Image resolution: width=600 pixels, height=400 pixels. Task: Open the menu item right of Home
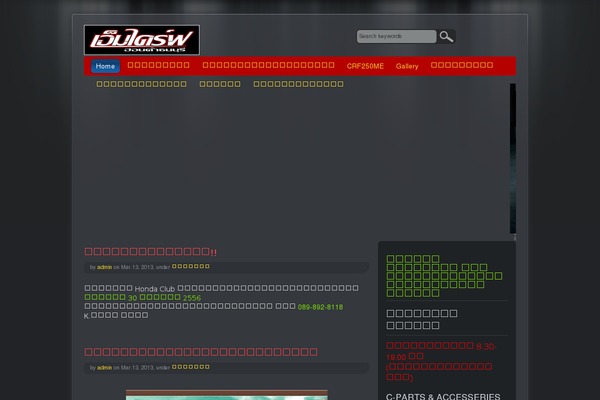[x=158, y=66]
